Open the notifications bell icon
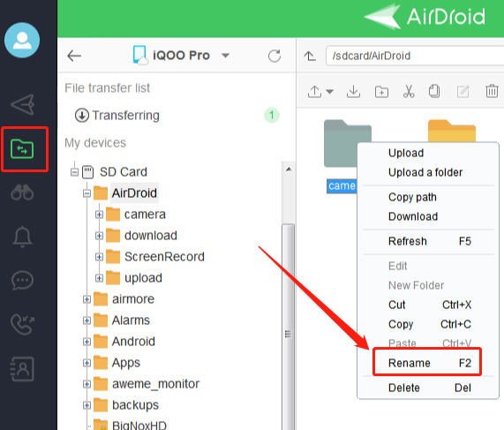The height and width of the screenshot is (430, 504). pos(22,237)
